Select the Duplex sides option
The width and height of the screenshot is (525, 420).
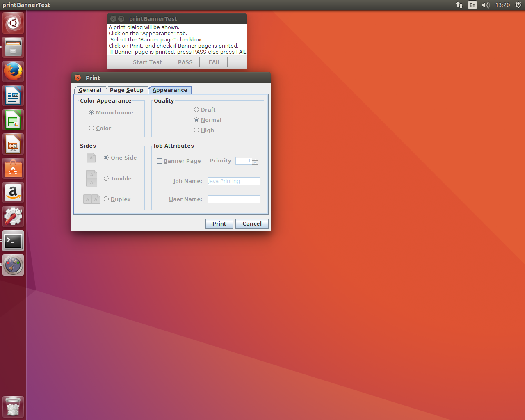click(x=106, y=199)
